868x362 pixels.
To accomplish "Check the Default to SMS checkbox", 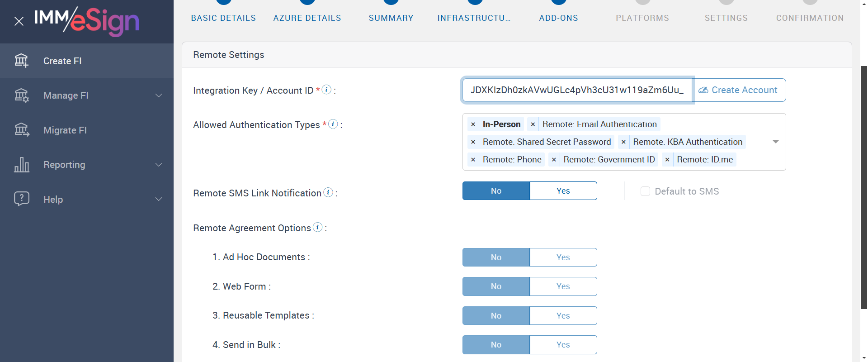I will pyautogui.click(x=645, y=191).
